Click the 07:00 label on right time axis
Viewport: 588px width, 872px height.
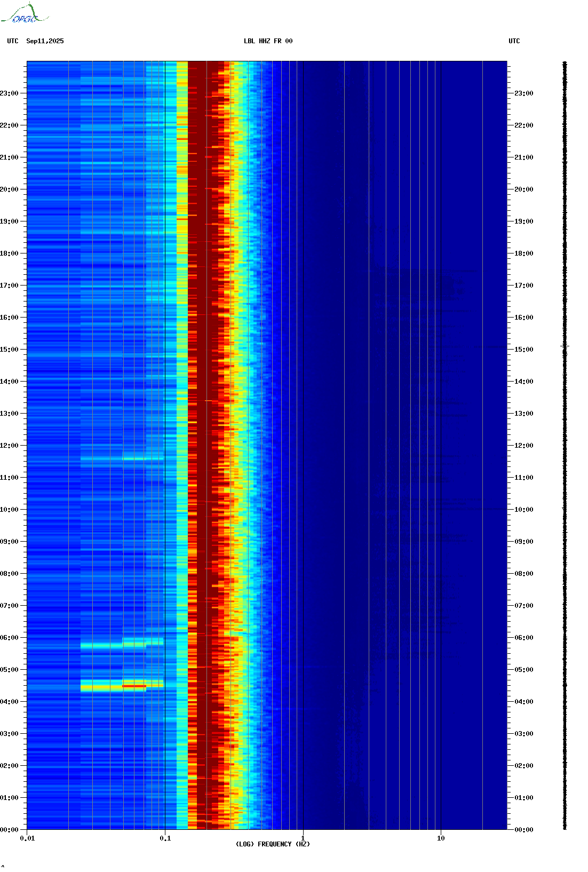[524, 606]
